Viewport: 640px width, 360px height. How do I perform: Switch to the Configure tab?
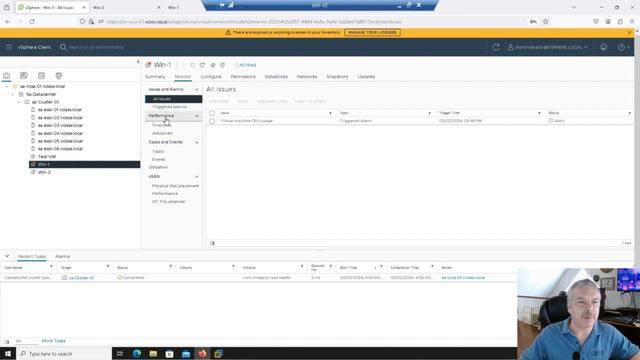pyautogui.click(x=211, y=77)
